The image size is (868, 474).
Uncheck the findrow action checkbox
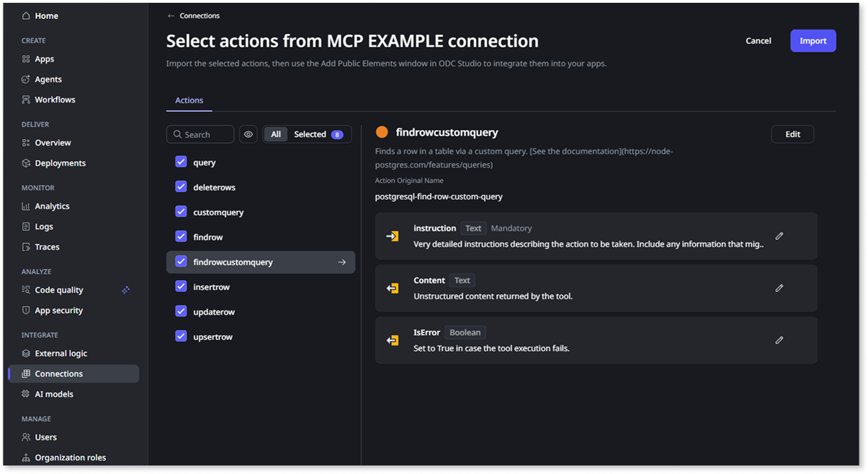click(x=181, y=237)
